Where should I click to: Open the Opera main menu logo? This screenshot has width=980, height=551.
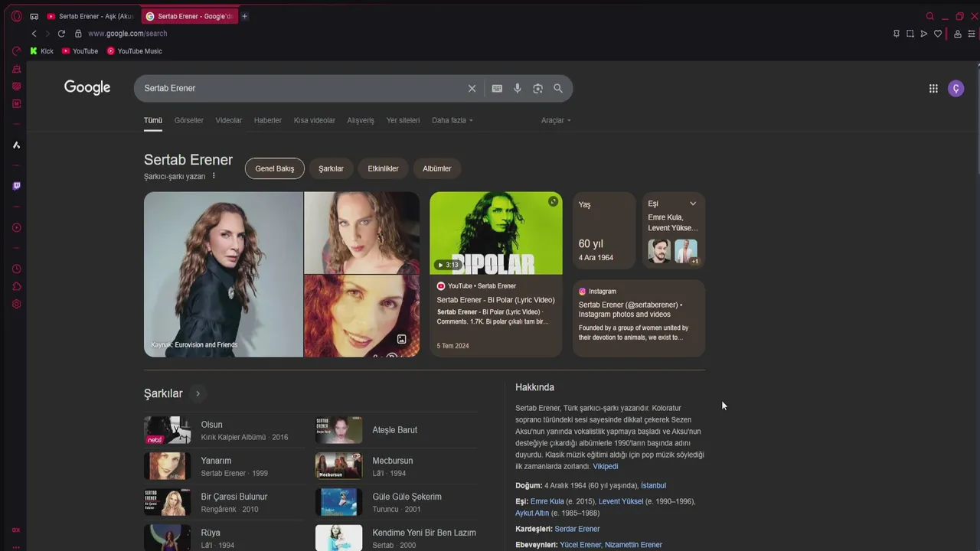tap(16, 16)
